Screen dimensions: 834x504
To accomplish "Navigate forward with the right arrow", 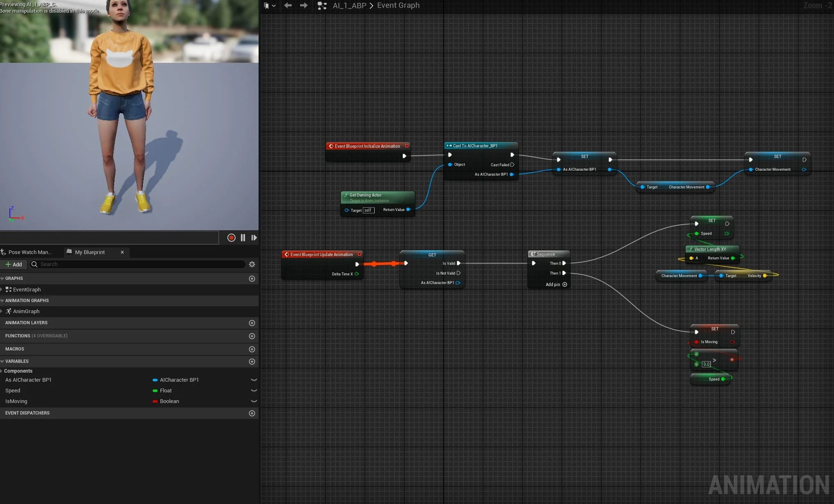I will point(304,5).
